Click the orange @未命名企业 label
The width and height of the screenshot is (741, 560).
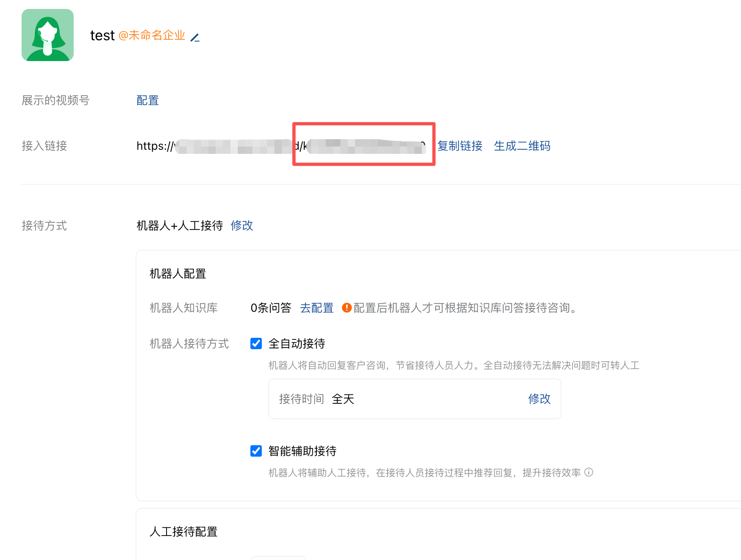(x=152, y=36)
